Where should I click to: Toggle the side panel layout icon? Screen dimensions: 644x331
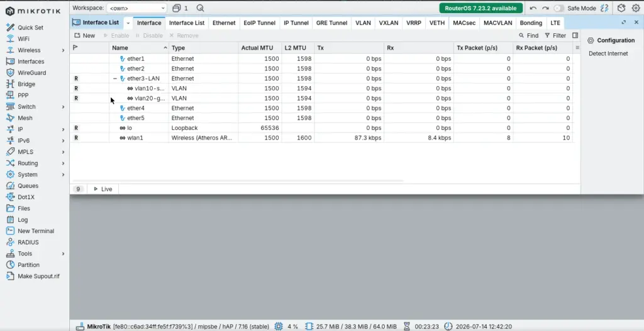point(575,36)
